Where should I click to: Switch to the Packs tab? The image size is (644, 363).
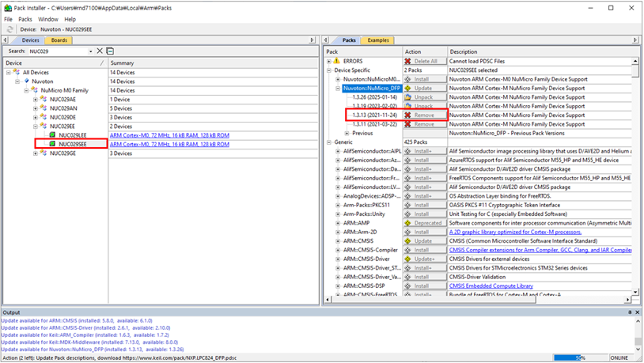tap(349, 40)
